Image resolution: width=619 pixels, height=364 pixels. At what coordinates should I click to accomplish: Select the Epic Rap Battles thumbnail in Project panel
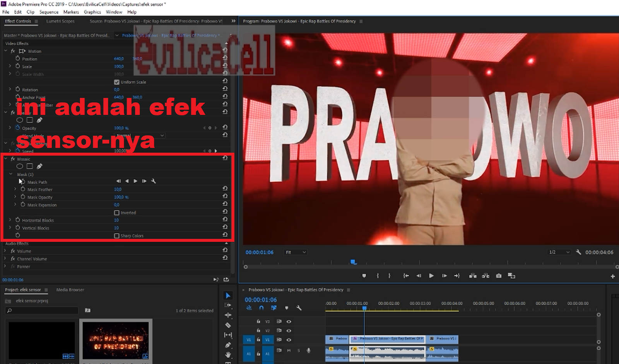point(115,339)
